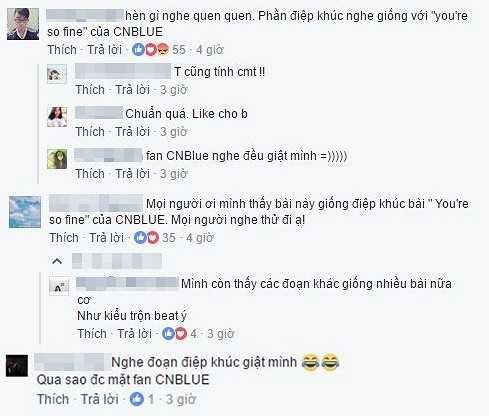Open the reaction count 55 list

coord(179,50)
